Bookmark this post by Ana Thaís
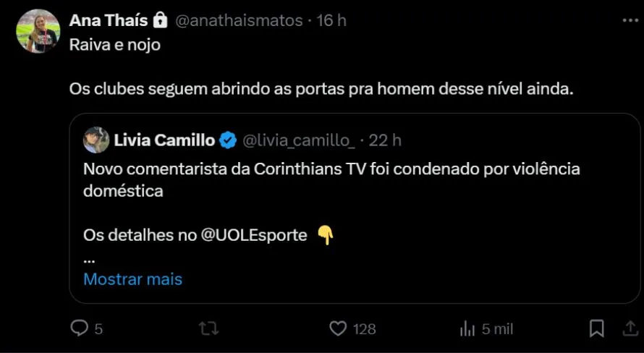This screenshot has height=353, width=644. point(596,328)
